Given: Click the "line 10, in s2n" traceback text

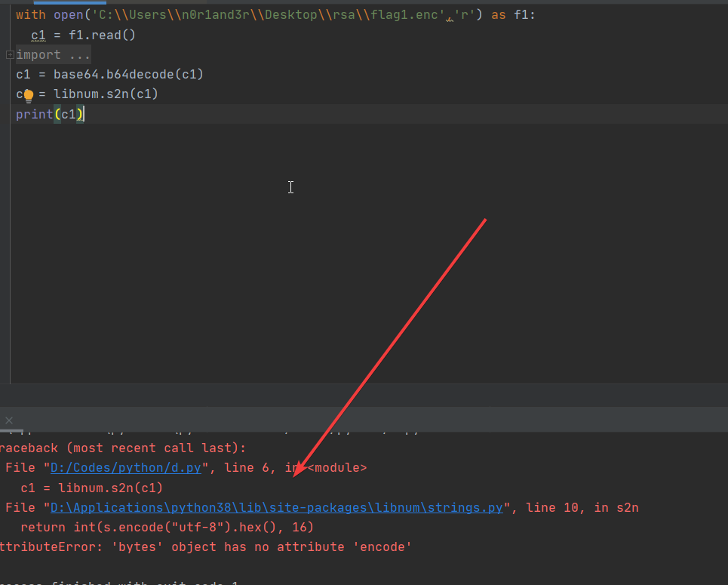Looking at the screenshot, I should coord(581,506).
